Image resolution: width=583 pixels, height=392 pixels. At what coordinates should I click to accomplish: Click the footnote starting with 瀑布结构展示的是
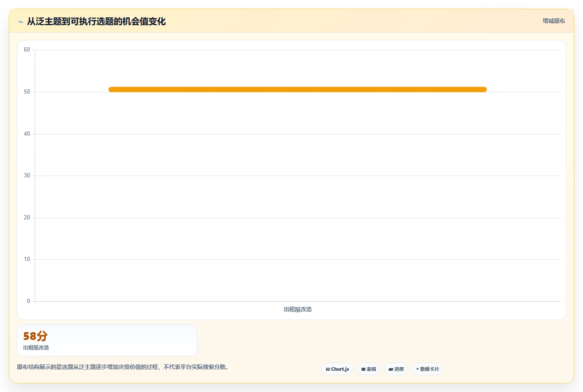(123, 367)
